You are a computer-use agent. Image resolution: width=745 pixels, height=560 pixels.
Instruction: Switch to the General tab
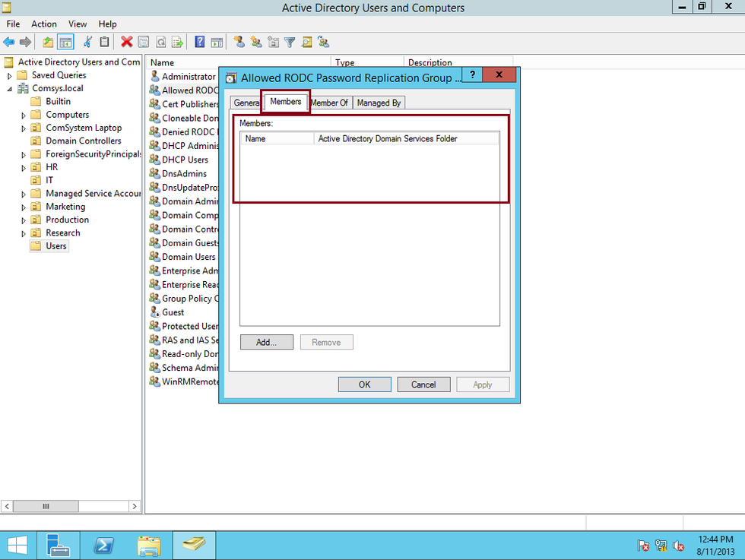click(x=246, y=103)
